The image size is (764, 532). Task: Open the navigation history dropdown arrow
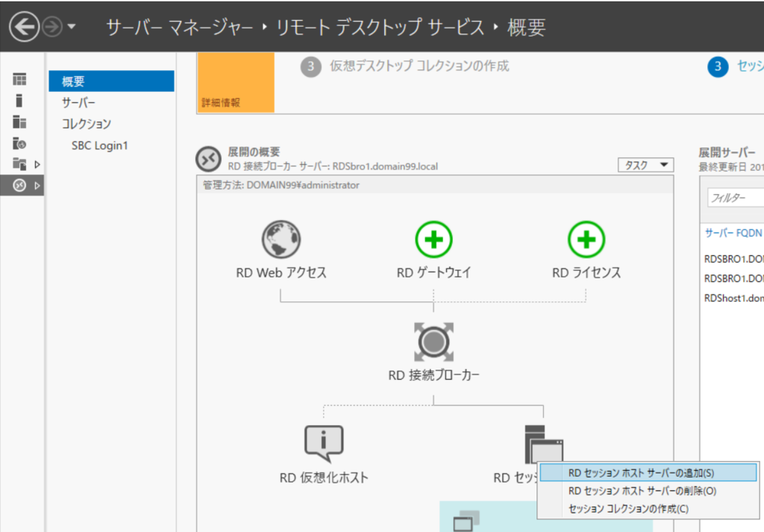click(72, 27)
